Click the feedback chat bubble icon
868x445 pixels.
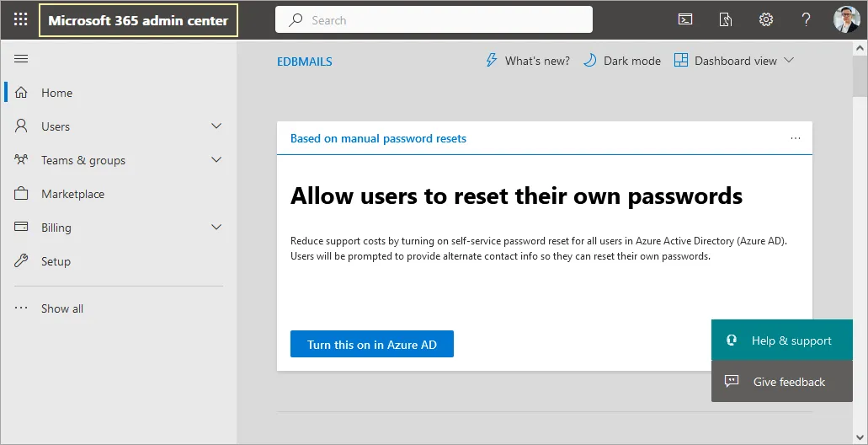pos(732,381)
